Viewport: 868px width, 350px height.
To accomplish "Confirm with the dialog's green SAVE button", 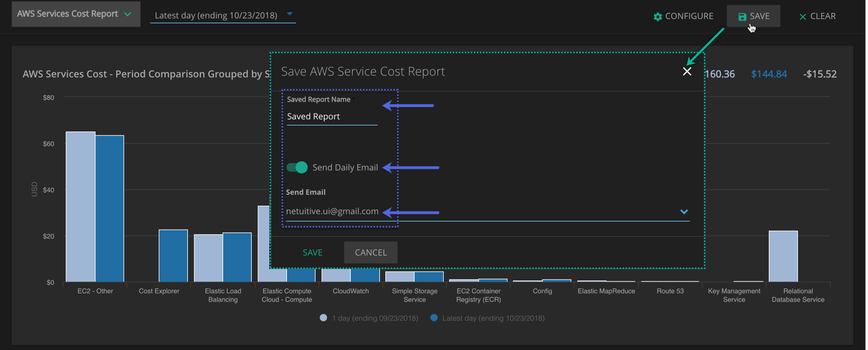I will [312, 253].
